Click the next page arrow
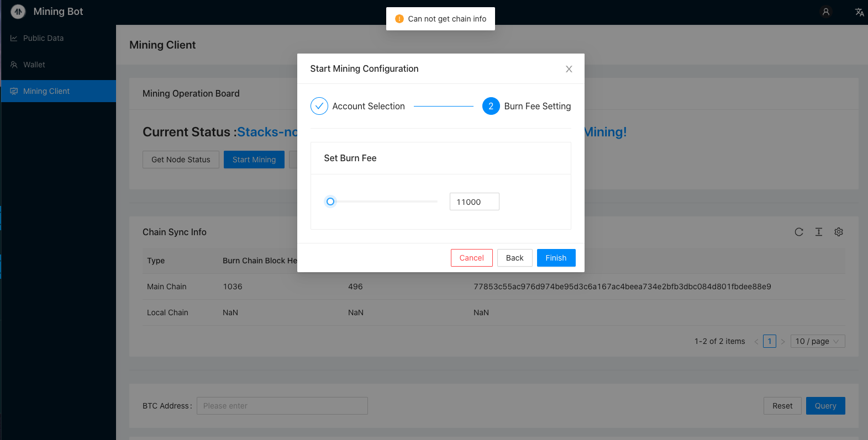The height and width of the screenshot is (440, 868). (783, 341)
